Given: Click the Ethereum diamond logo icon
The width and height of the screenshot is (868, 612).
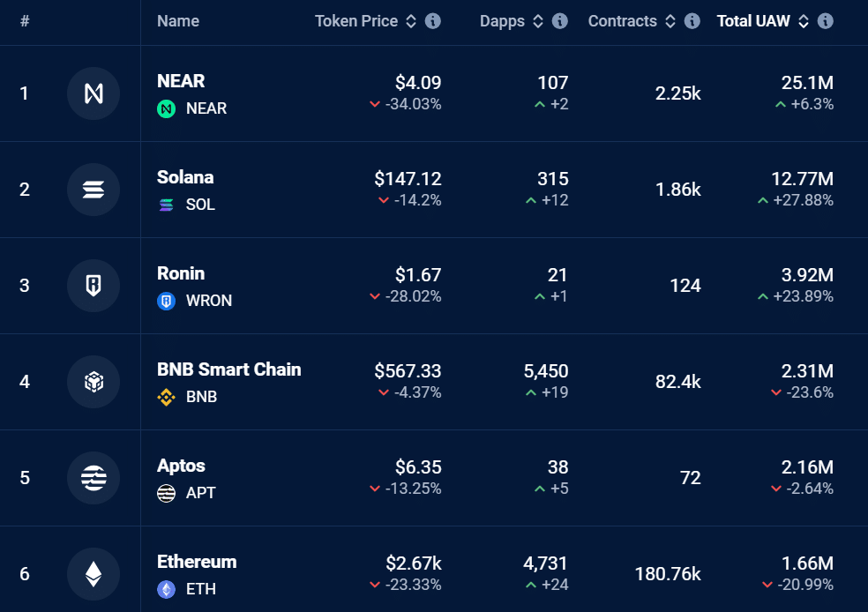Looking at the screenshot, I should pyautogui.click(x=94, y=574).
